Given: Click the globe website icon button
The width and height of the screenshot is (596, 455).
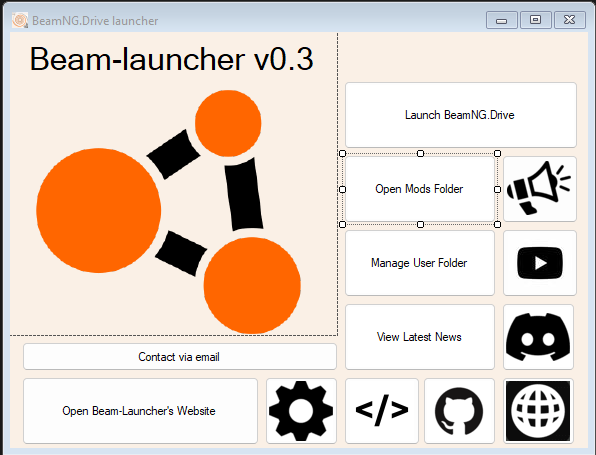Looking at the screenshot, I should tap(538, 411).
